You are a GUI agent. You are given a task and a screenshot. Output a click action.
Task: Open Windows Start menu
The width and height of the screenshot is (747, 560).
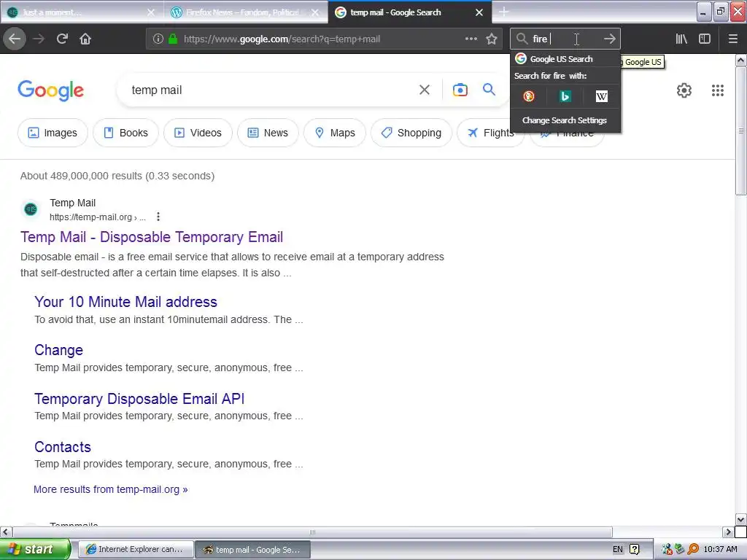[x=35, y=550]
